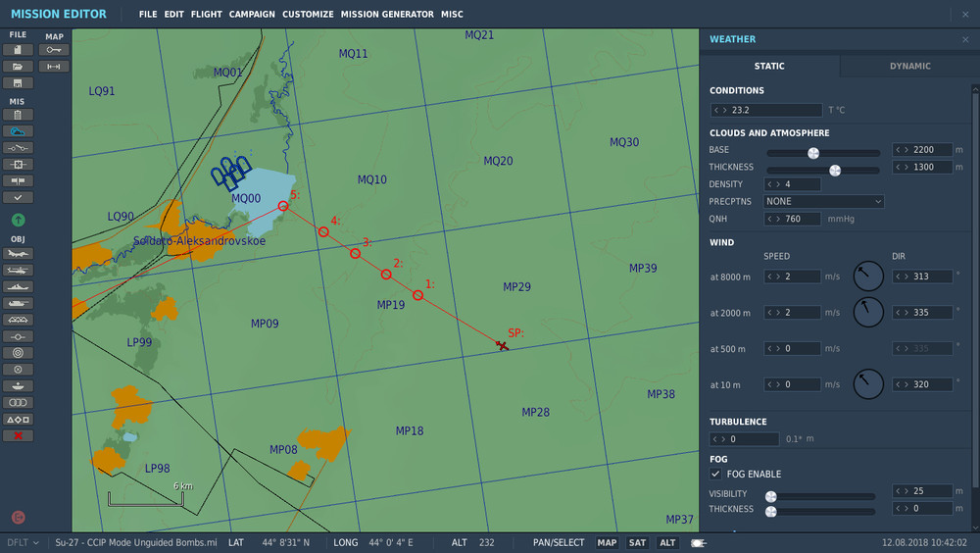Select the STATIC weather tab
This screenshot has height=553, width=980.
[769, 66]
